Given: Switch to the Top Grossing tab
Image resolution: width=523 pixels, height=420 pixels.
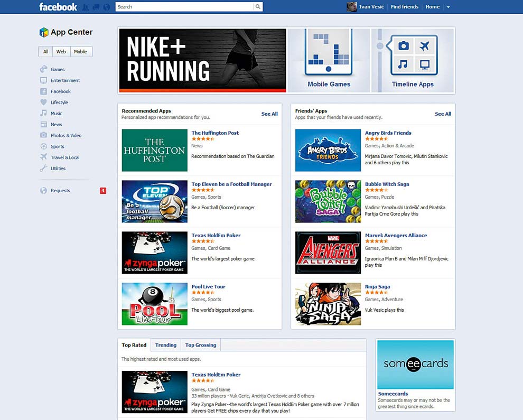Looking at the screenshot, I should (x=201, y=345).
